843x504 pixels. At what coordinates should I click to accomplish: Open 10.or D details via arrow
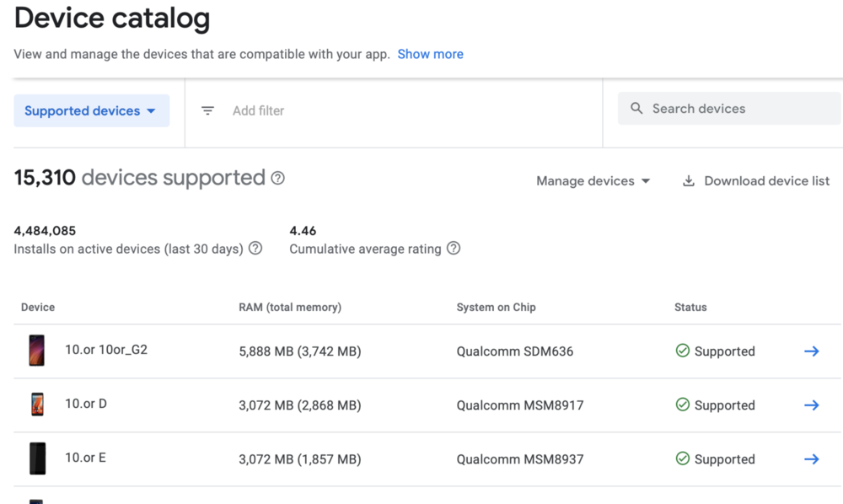click(811, 405)
